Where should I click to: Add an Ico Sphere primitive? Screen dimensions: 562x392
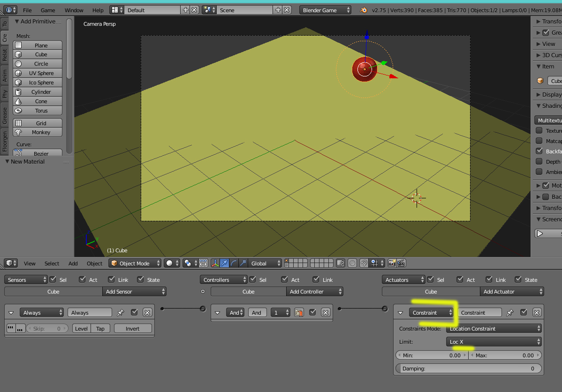point(38,83)
